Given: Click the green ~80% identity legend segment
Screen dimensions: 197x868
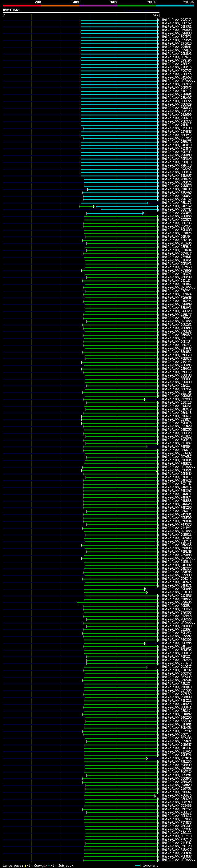Looking at the screenshot, I should click(x=137, y=6).
